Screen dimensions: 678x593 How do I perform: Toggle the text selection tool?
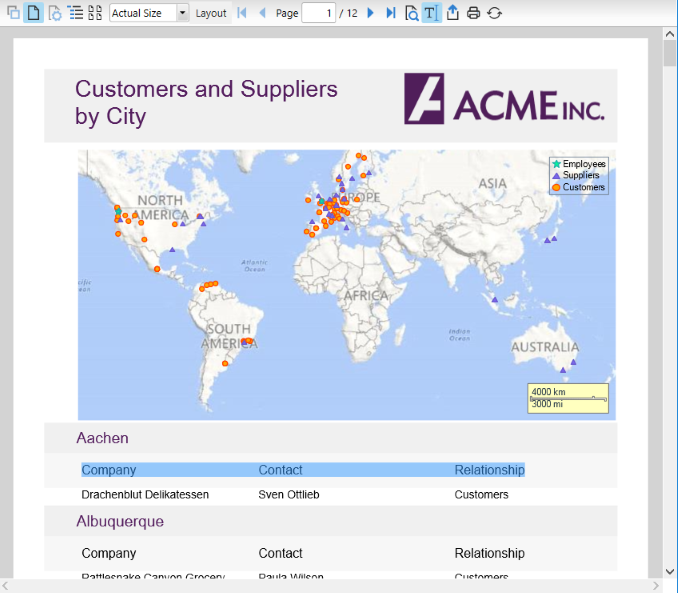coord(430,13)
